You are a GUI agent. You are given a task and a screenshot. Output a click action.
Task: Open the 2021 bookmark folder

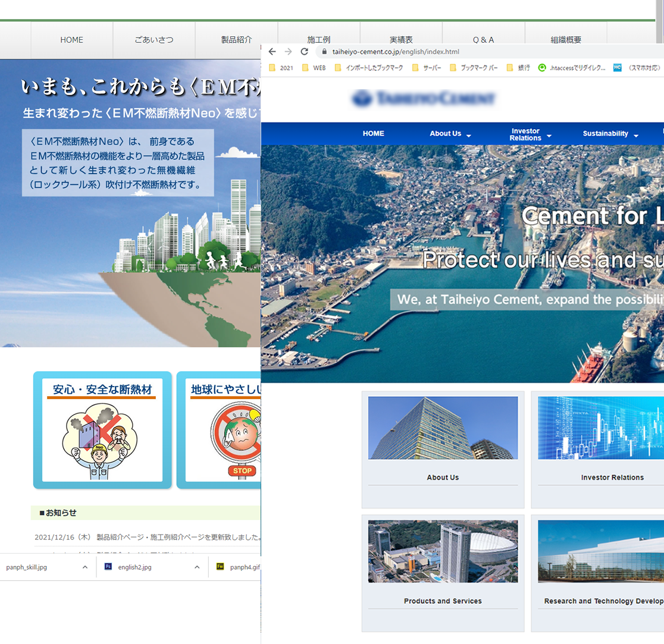281,68
